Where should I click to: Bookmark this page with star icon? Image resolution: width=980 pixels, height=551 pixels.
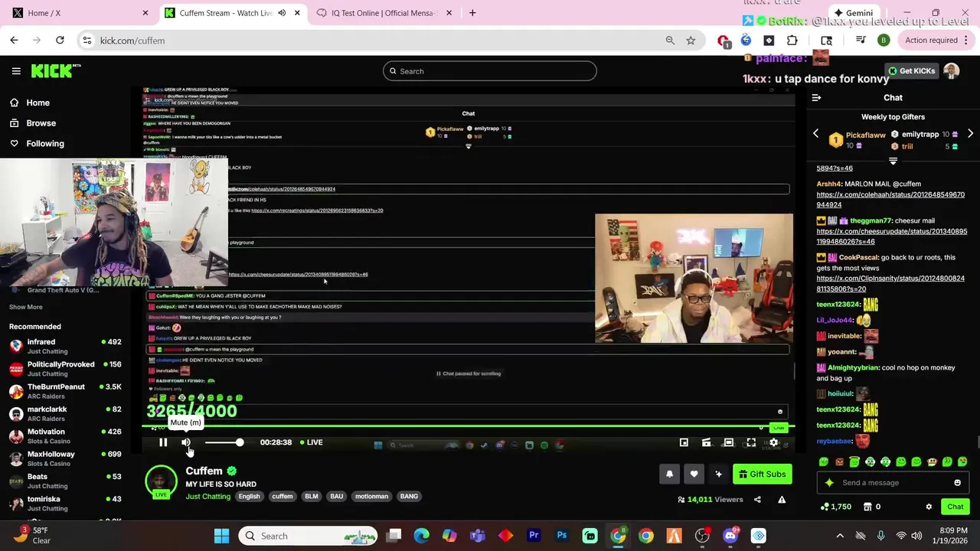[x=691, y=41]
